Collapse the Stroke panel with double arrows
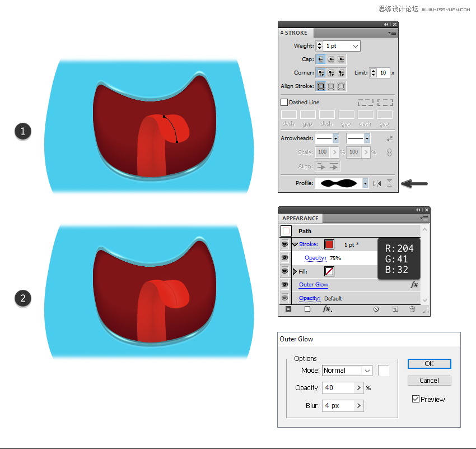 [386, 24]
